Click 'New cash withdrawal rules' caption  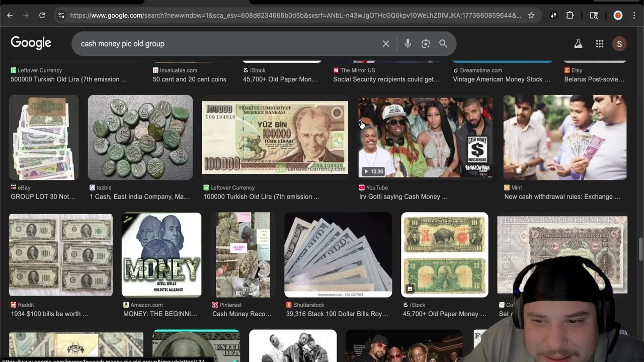click(x=562, y=197)
